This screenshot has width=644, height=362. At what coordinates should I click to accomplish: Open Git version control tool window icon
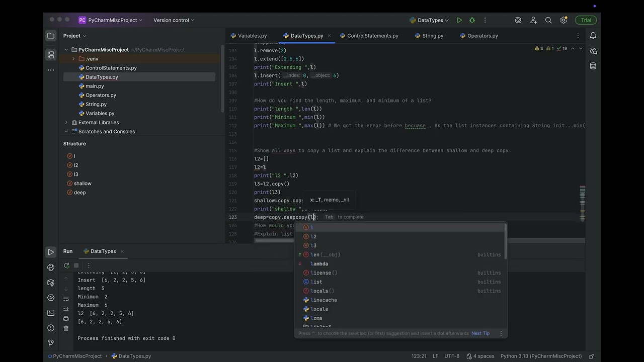51,343
